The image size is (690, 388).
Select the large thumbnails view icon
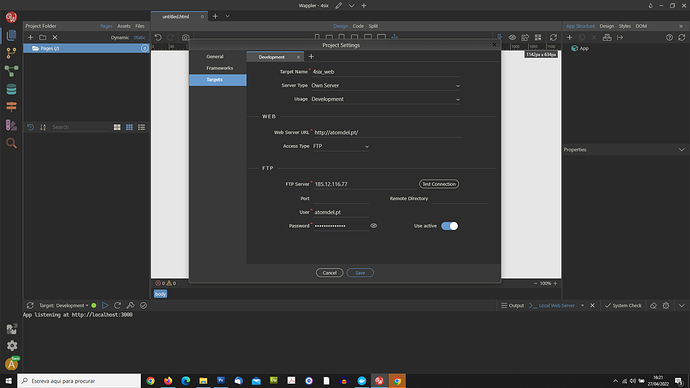tap(117, 127)
